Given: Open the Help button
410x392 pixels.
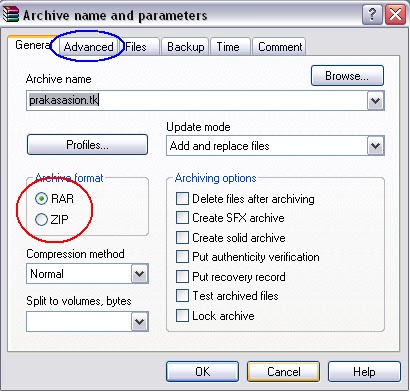Looking at the screenshot, I should (x=364, y=372).
